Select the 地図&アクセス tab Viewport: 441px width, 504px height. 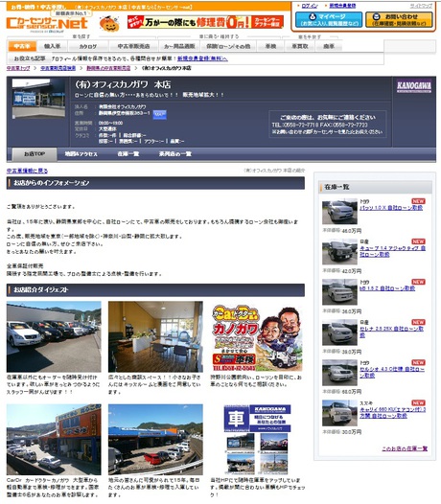[x=81, y=154]
